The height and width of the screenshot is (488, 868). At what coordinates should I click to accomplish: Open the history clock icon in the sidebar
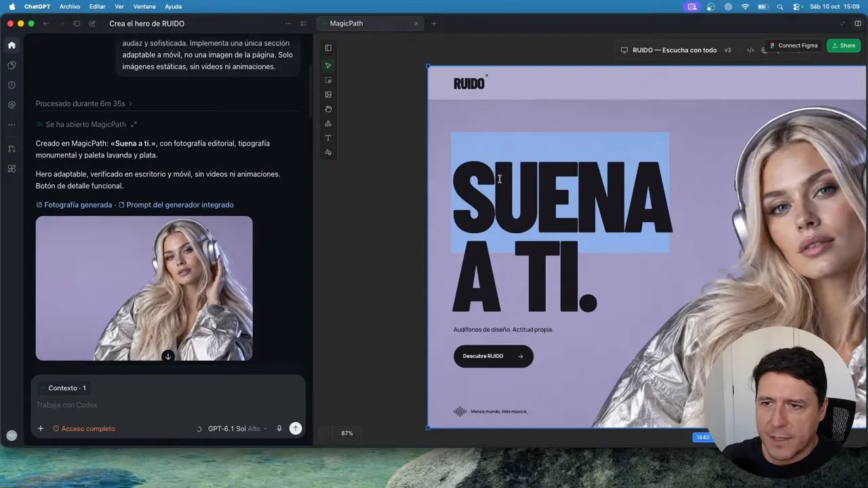pyautogui.click(x=12, y=85)
